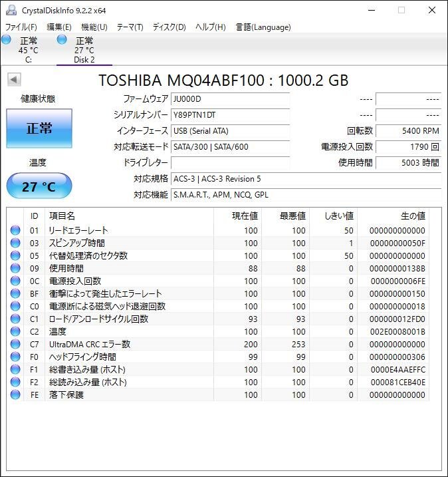
Task: Click the disk title TOSHIBA MQ04ABF100
Action: [x=223, y=80]
